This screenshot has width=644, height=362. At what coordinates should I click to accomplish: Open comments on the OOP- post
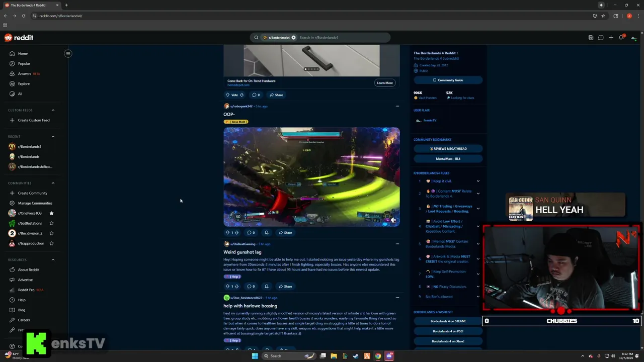[x=251, y=233]
